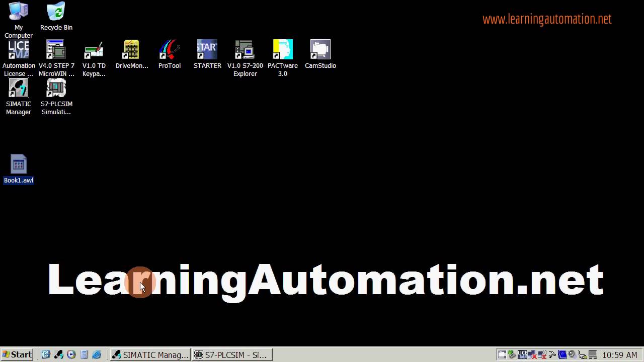Select V4.0 STEP 7 MicroWIN shortcut

pyautogui.click(x=56, y=58)
